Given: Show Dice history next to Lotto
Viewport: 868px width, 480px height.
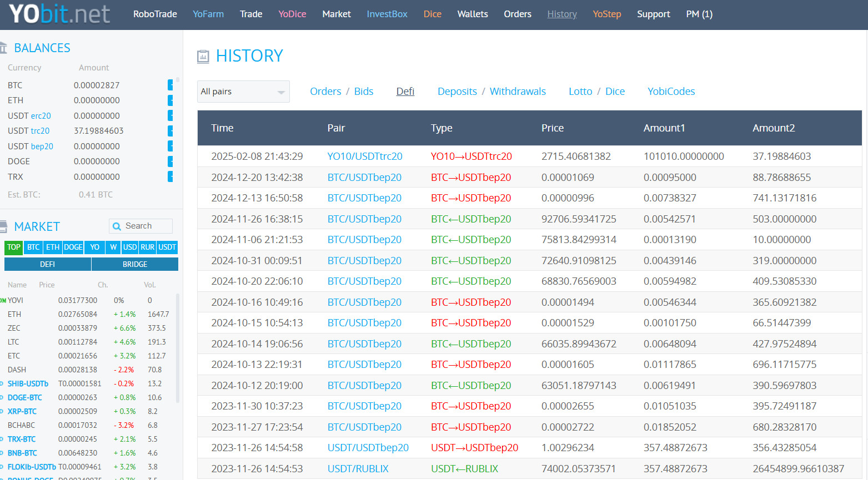Looking at the screenshot, I should [615, 92].
